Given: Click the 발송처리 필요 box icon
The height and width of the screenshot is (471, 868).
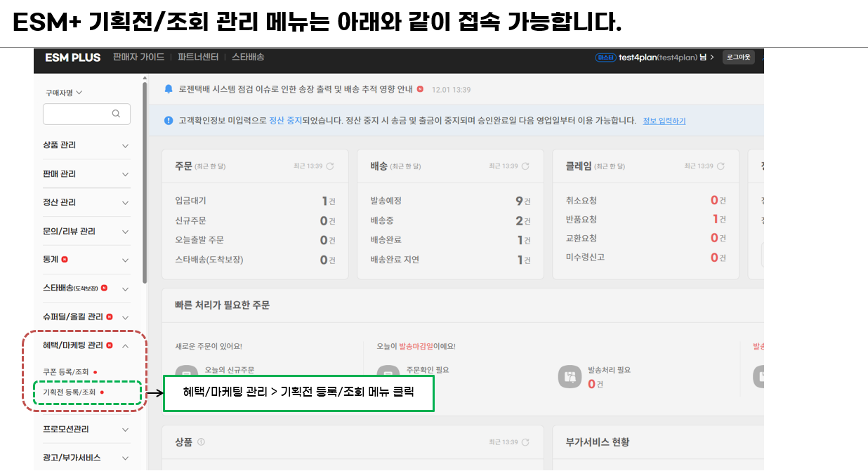Looking at the screenshot, I should tap(570, 376).
